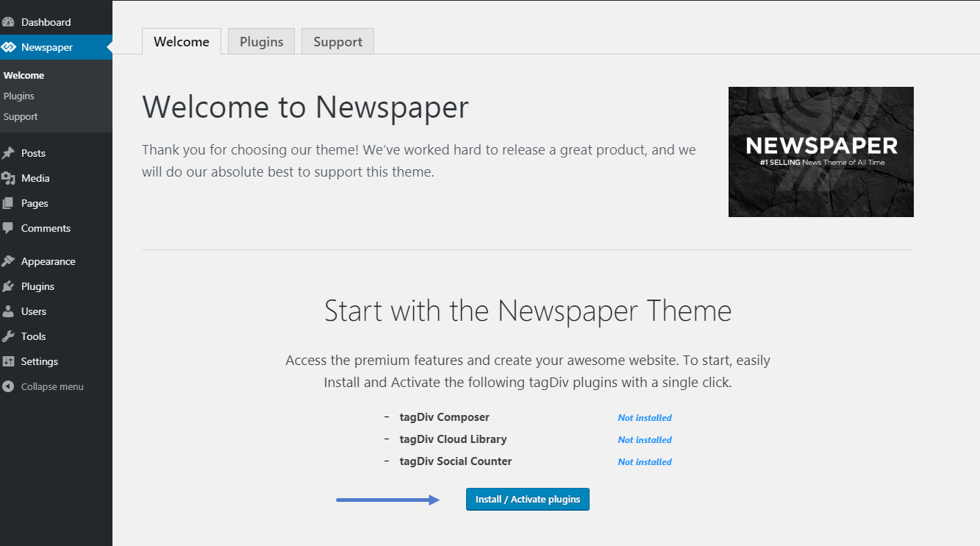Switch to the Welcome tab
The width and height of the screenshot is (980, 546).
(182, 41)
